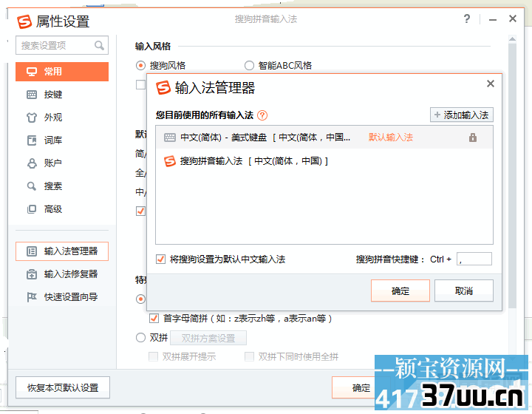532x414 pixels.
Task: Click the scroll-up arrow of settings scrollbar
Action: (512, 39)
